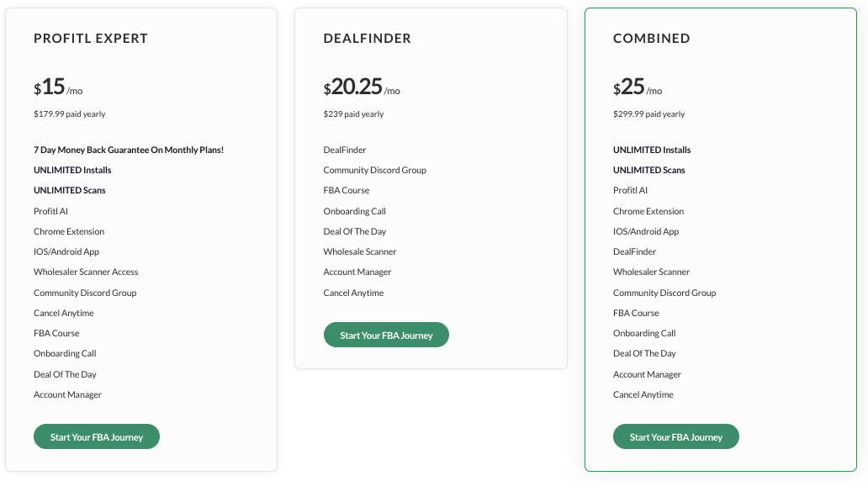This screenshot has width=868, height=481.
Task: Click the COMBINED plan heading
Action: pos(652,39)
